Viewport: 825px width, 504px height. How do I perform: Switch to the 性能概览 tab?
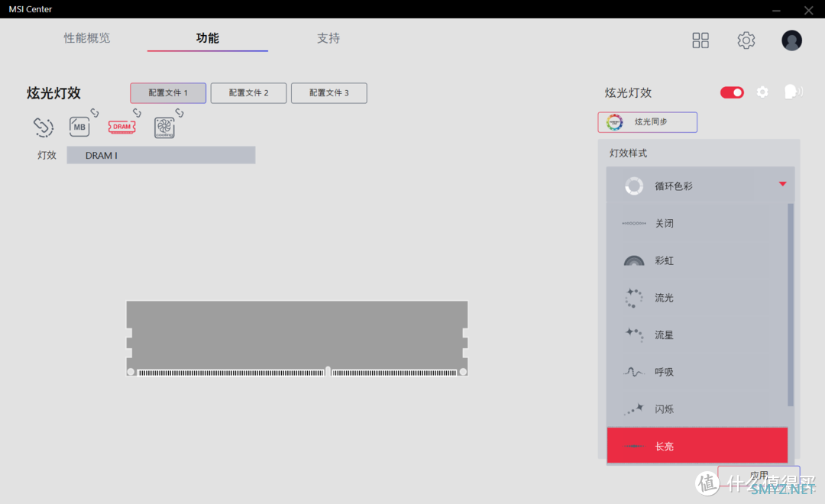pos(87,38)
